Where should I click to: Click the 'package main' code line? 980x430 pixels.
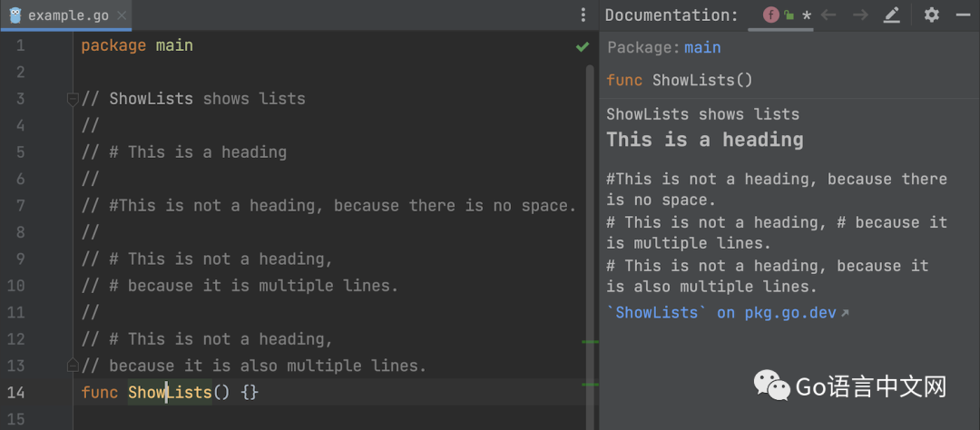tap(137, 45)
